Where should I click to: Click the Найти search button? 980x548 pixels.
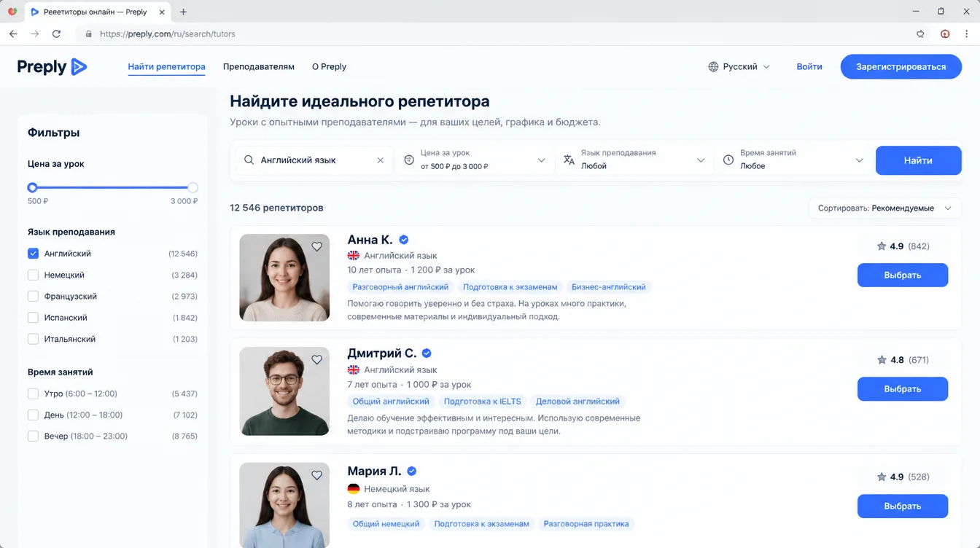[918, 160]
